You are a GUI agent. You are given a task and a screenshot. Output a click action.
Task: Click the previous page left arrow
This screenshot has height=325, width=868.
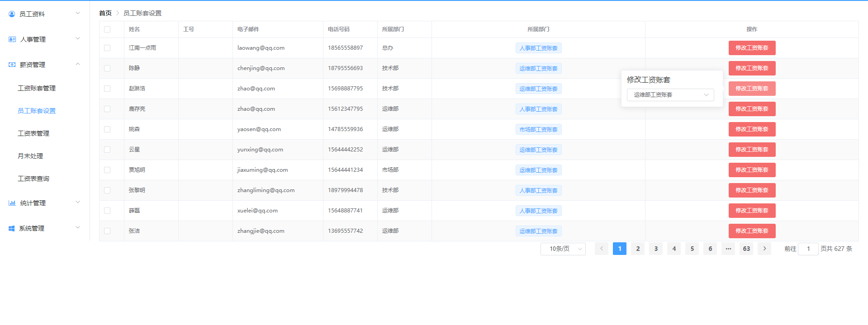pyautogui.click(x=602, y=249)
